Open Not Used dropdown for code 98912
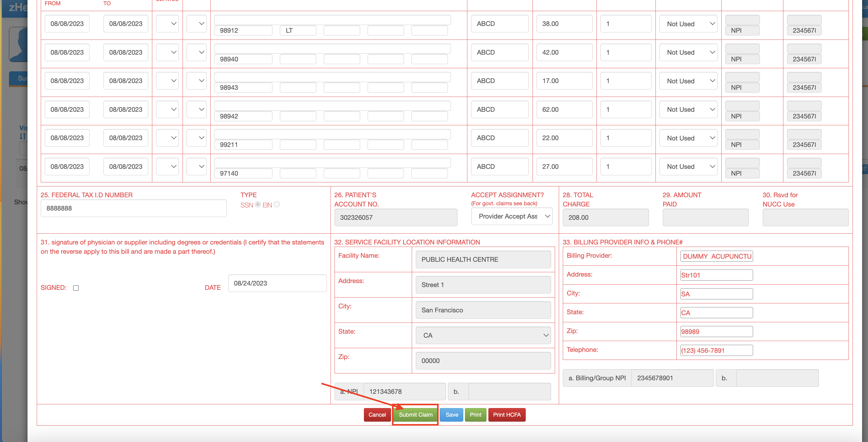 pyautogui.click(x=689, y=24)
